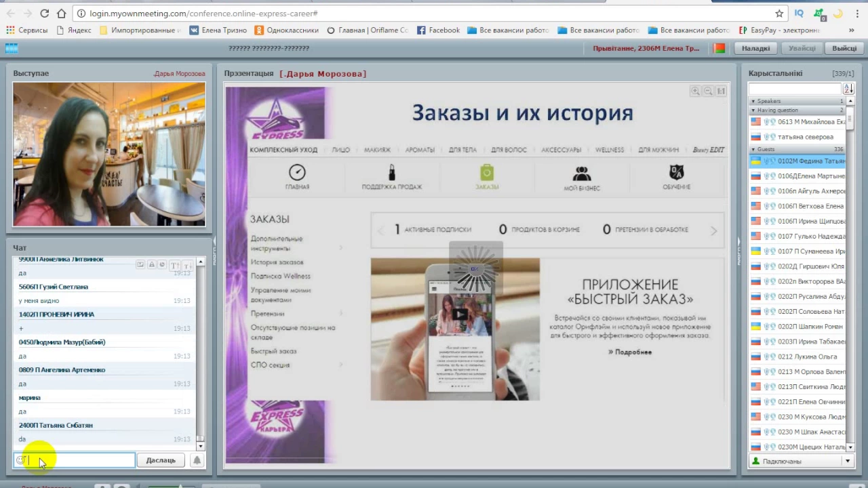Select participant 0106Д Елена Мартыненко
This screenshot has width=868, height=488.
click(797, 176)
